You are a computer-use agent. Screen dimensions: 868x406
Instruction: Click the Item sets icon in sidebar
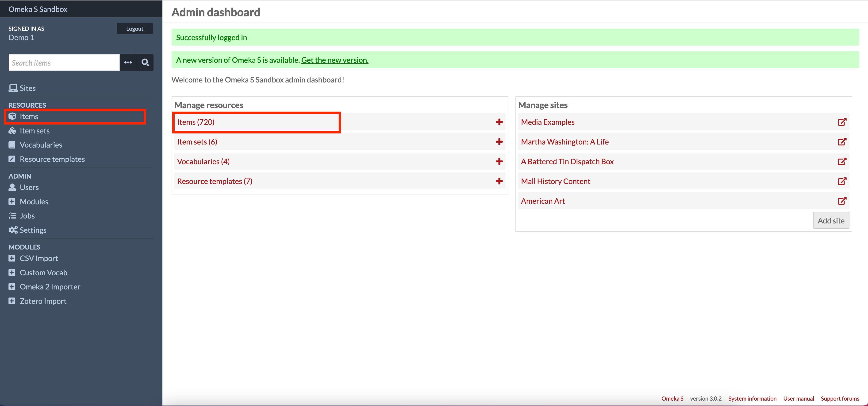(13, 130)
